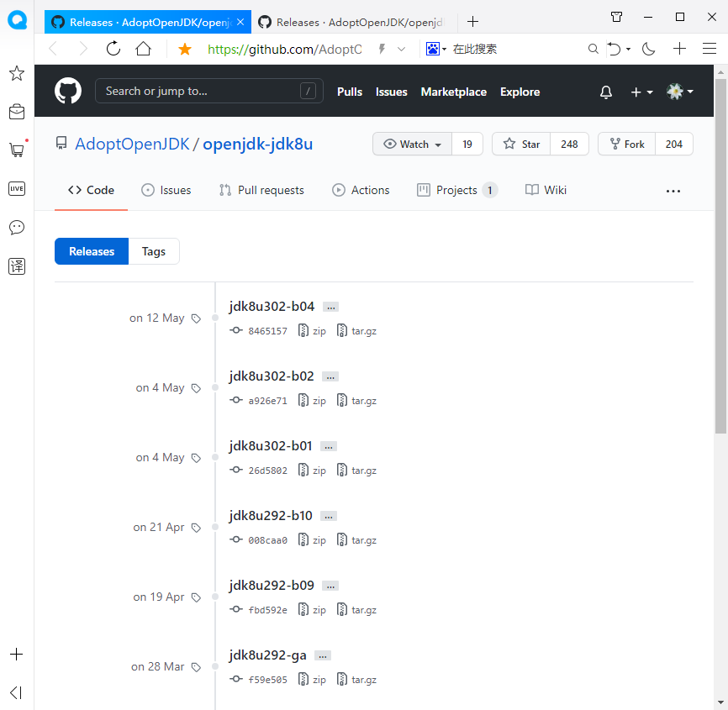The image size is (728, 710).
Task: Select the Actions tab
Action: (x=361, y=190)
